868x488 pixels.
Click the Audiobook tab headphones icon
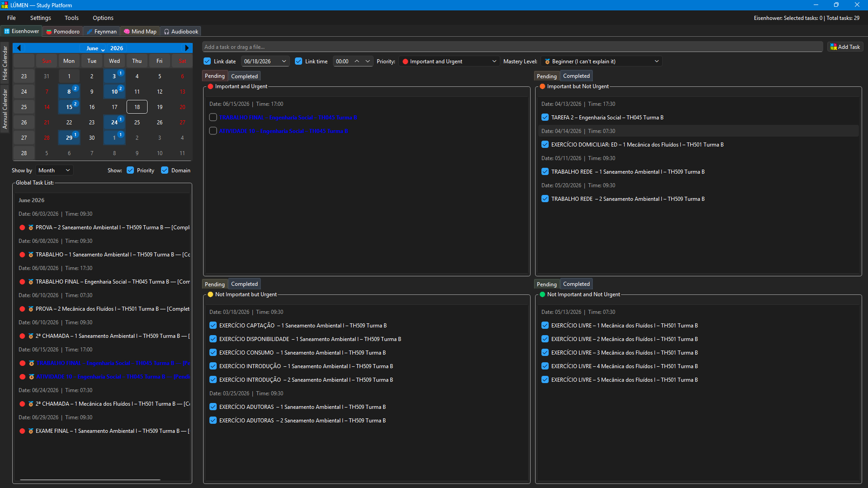tap(167, 32)
